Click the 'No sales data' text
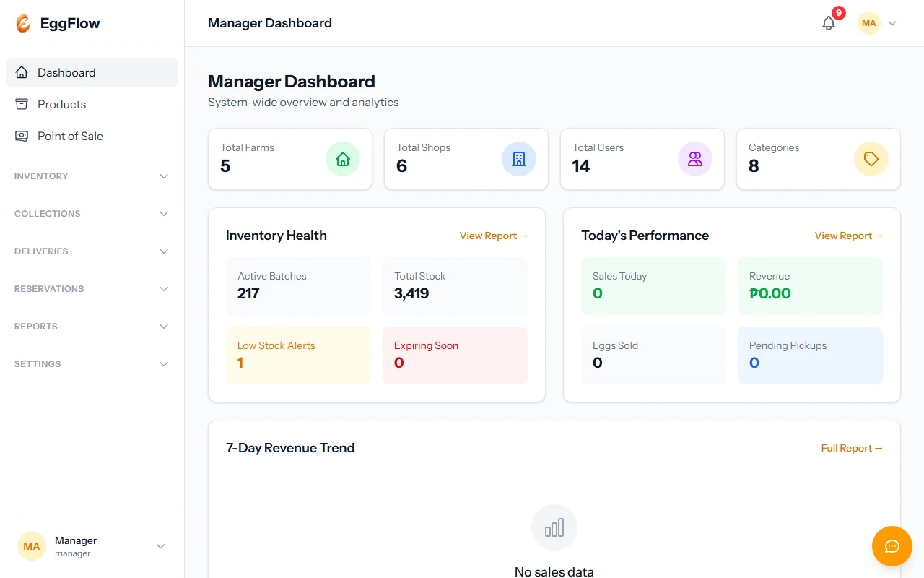The height and width of the screenshot is (578, 924). 554,571
